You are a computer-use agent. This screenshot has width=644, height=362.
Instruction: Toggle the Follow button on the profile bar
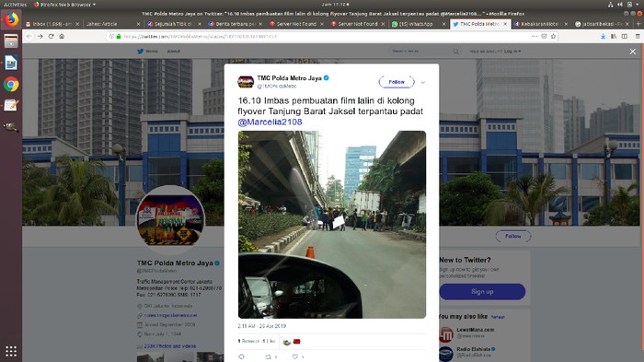513,236
